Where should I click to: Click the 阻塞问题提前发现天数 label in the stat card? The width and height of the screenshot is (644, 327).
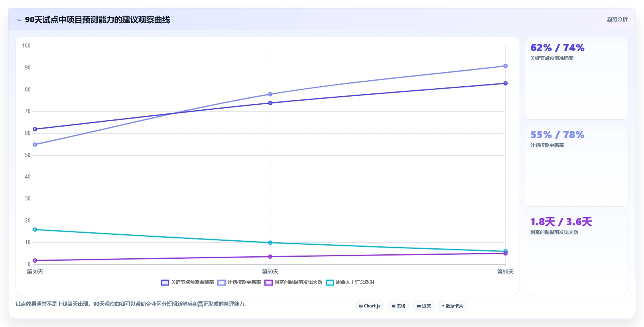[x=554, y=232]
